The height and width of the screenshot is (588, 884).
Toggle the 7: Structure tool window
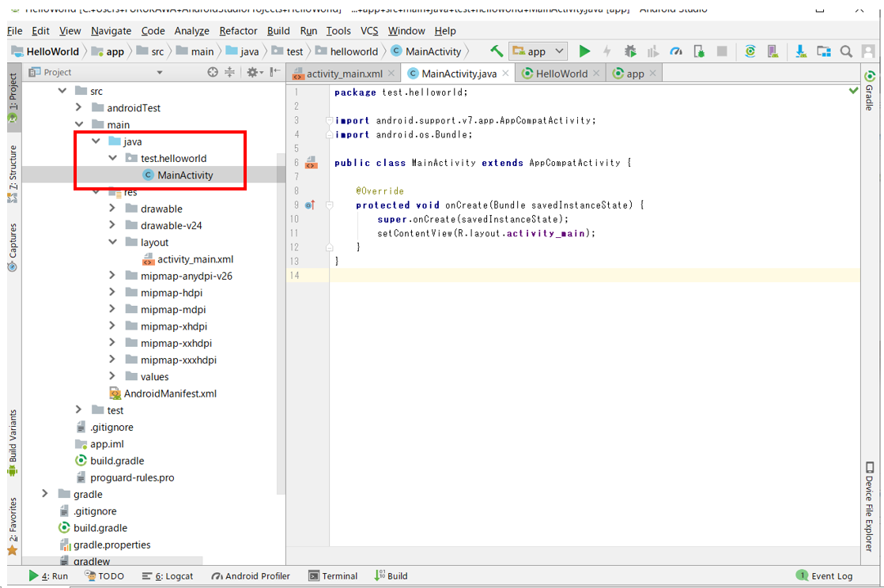pos(13,173)
